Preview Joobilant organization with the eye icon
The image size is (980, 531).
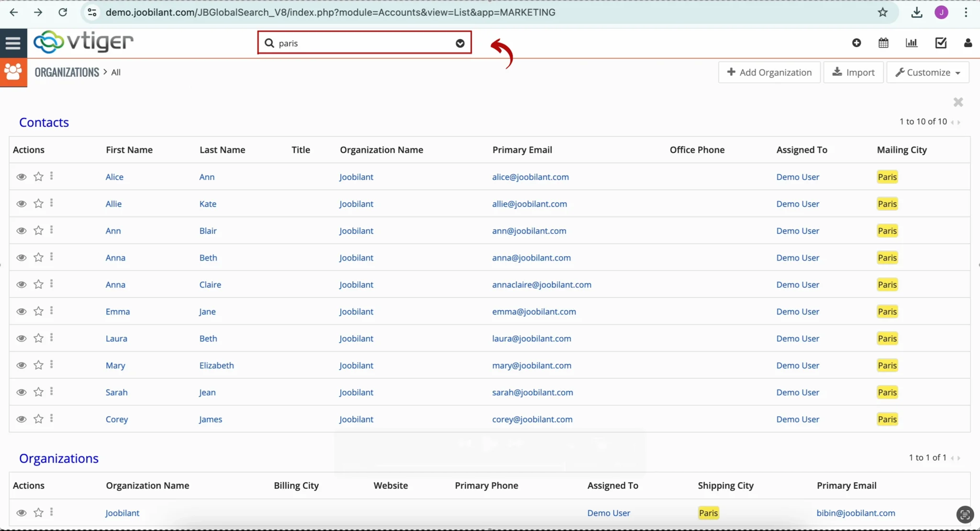(22, 512)
